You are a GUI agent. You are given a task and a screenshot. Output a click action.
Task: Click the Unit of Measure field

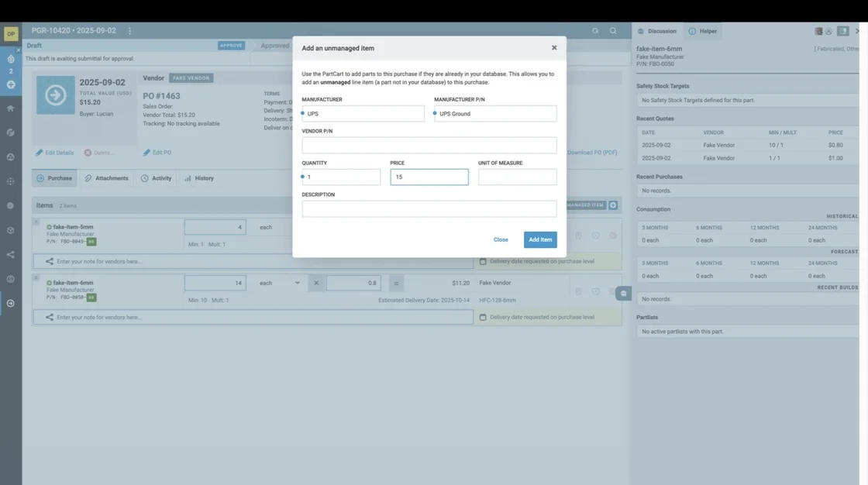point(517,177)
